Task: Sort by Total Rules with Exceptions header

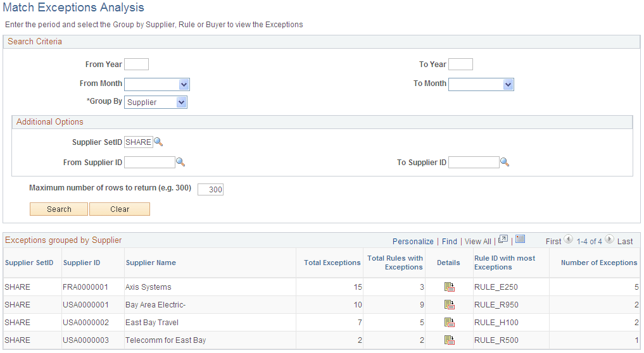Action: coord(395,263)
